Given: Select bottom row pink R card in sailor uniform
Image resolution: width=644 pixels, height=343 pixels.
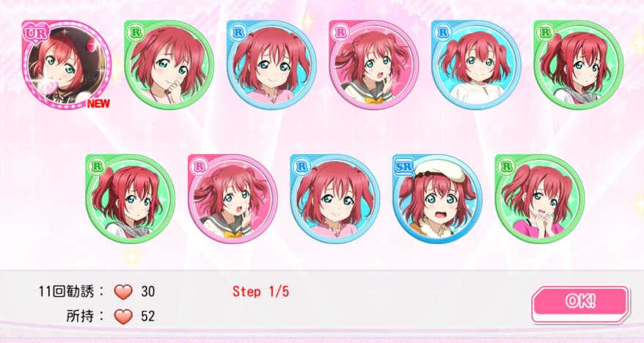Looking at the screenshot, I should tap(233, 199).
